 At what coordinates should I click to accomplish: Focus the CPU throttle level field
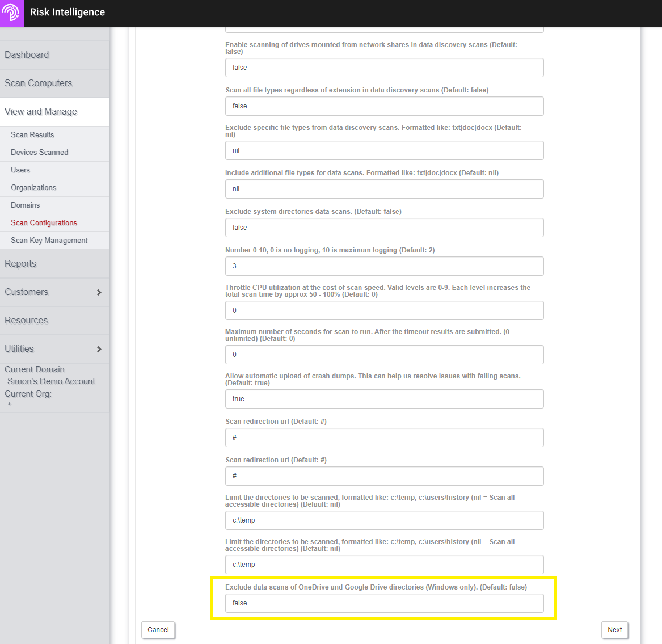384,310
